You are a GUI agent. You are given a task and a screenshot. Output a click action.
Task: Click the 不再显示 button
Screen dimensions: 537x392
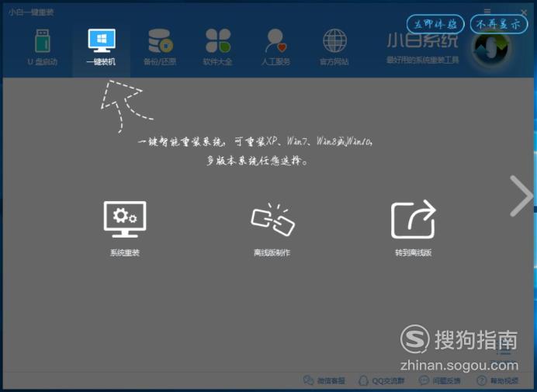(x=499, y=24)
